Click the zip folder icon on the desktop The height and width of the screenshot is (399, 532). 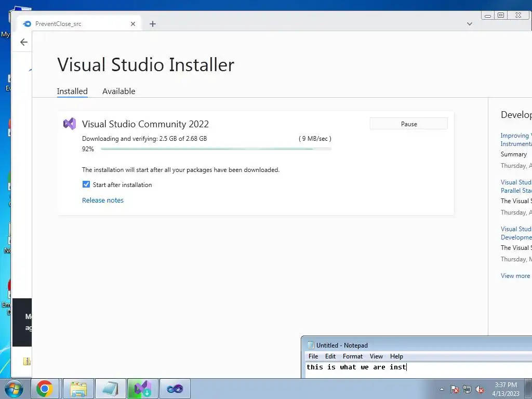pyautogui.click(x=27, y=362)
